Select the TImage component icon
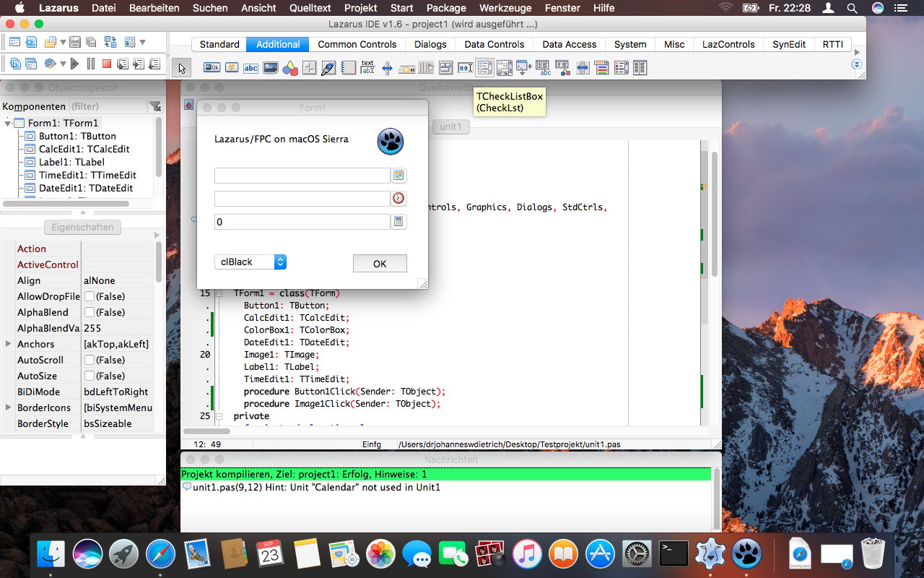Screen dimensions: 924x578 point(271,68)
